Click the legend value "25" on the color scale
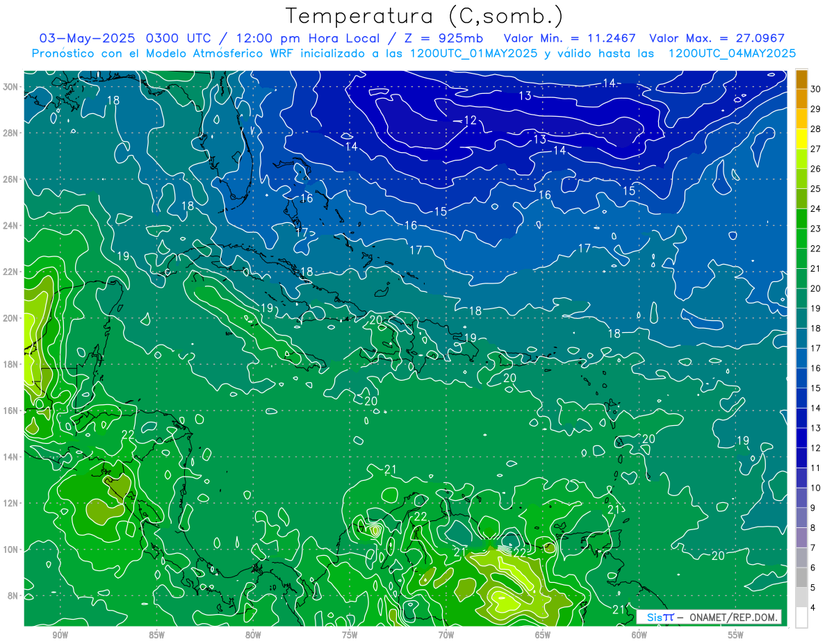834x644 pixels. point(816,189)
